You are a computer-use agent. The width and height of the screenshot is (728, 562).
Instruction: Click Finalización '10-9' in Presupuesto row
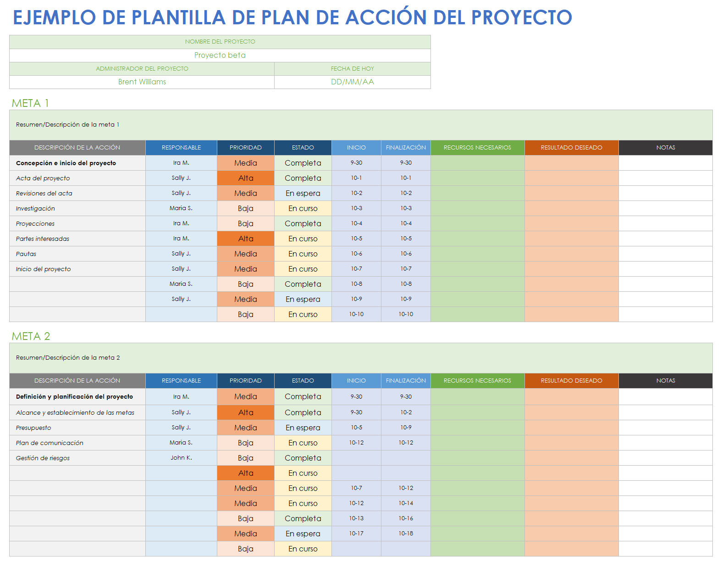point(406,428)
